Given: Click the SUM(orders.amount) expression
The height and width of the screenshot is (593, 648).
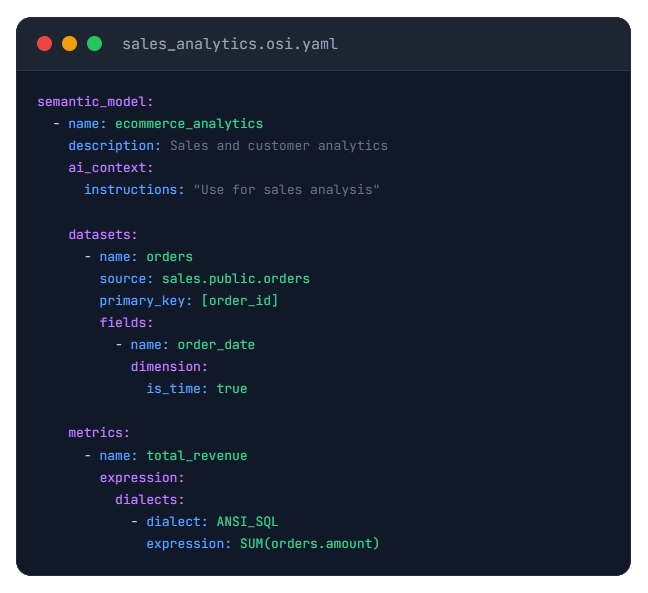Looking at the screenshot, I should pyautogui.click(x=310, y=543).
